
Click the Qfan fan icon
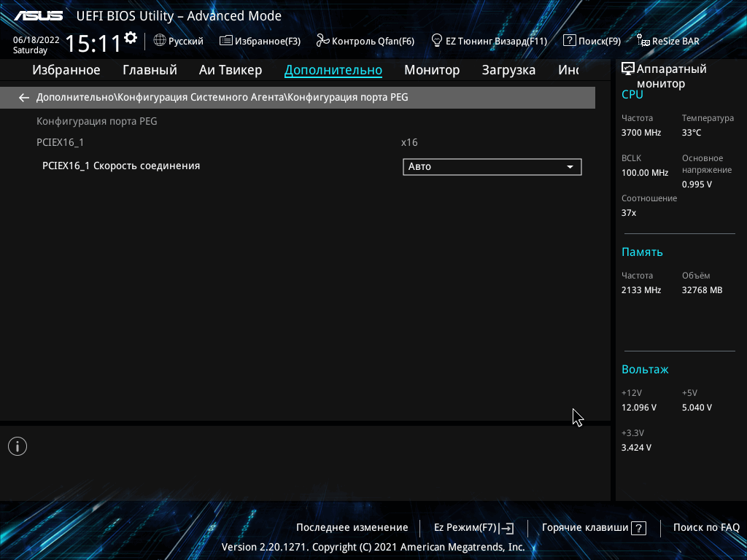322,41
